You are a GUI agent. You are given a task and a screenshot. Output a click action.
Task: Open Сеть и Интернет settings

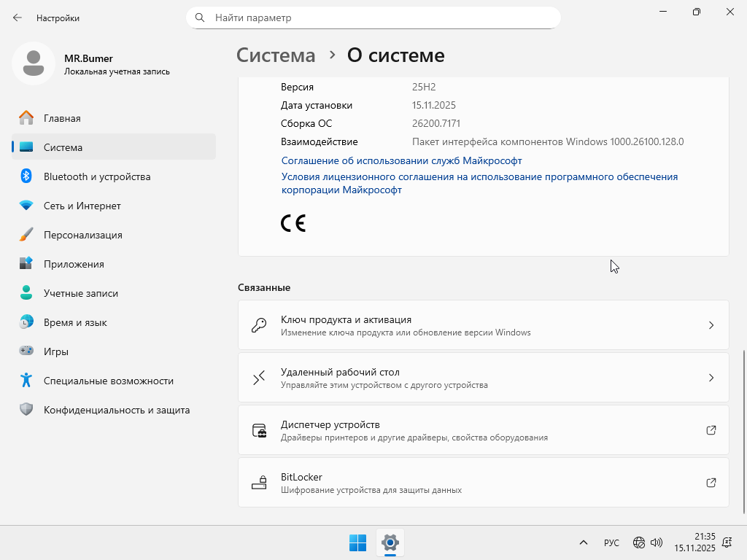click(x=82, y=206)
